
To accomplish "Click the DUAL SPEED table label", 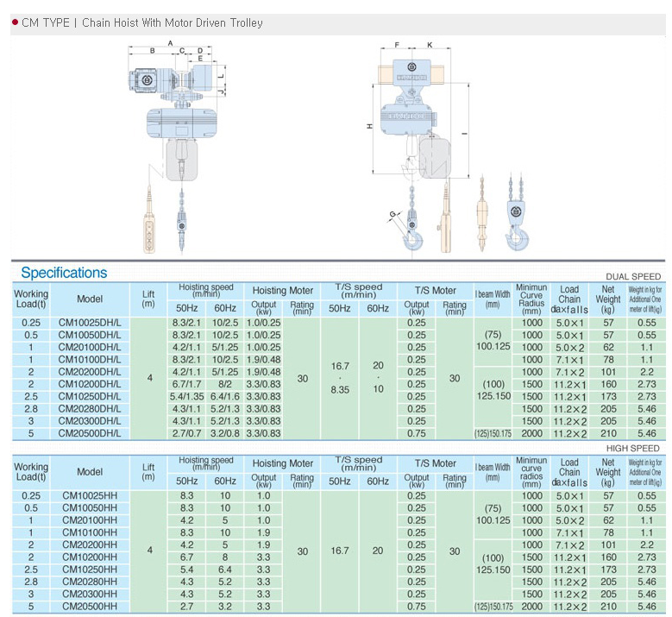I will point(633,276).
